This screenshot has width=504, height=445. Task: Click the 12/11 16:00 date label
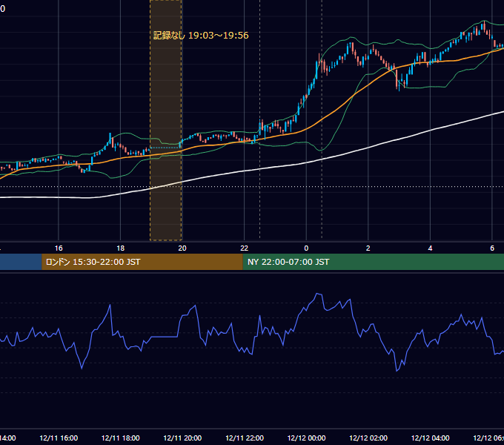(59, 438)
